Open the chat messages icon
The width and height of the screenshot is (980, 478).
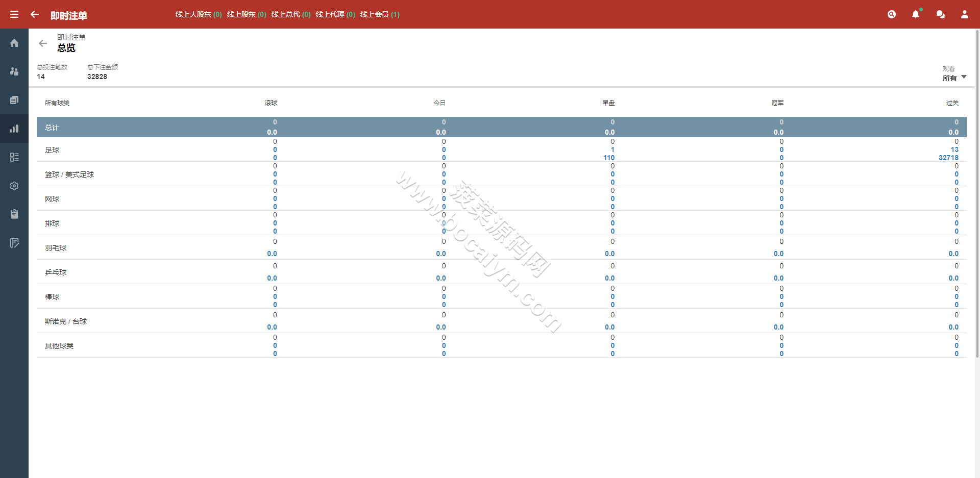point(941,14)
